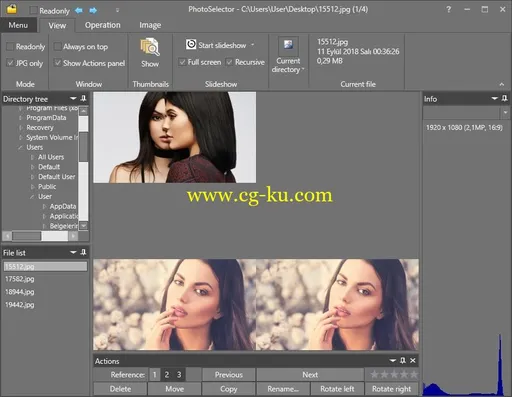Open File list panel options dropdown

click(73, 252)
